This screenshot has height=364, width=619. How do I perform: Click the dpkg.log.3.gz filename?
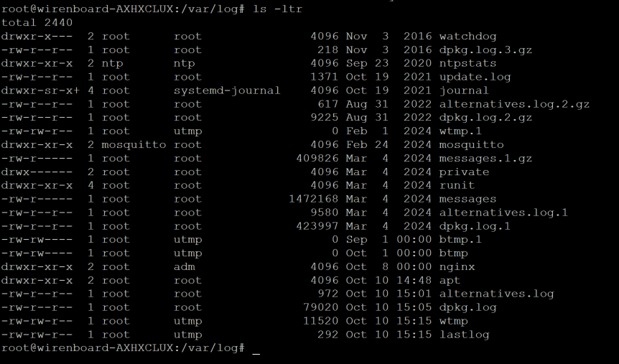pyautogui.click(x=485, y=50)
